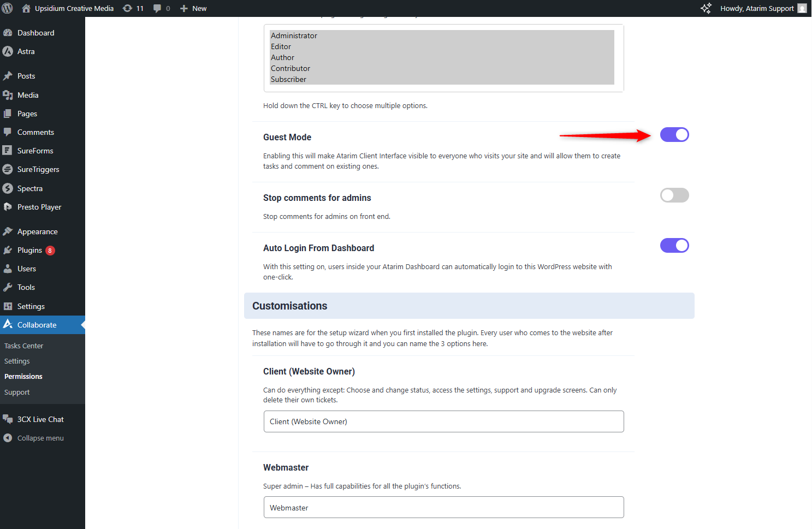The height and width of the screenshot is (529, 812).
Task: Choose Subscriber from the roles listbox
Action: (288, 79)
